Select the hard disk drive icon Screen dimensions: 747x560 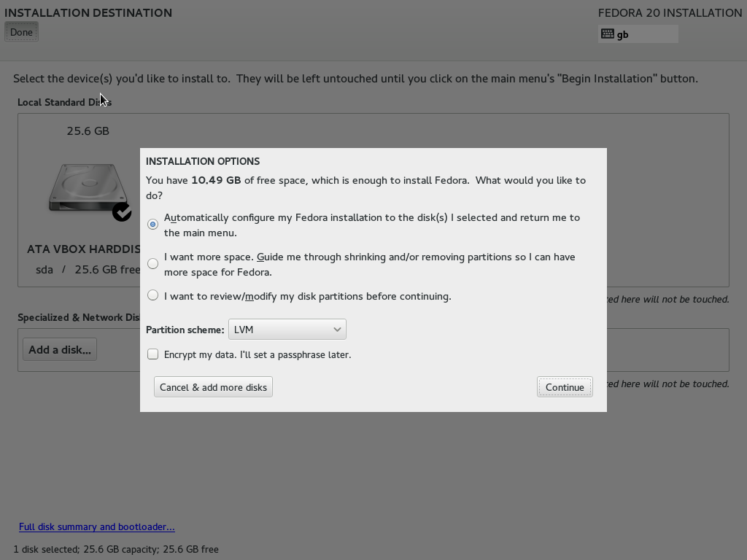point(88,188)
